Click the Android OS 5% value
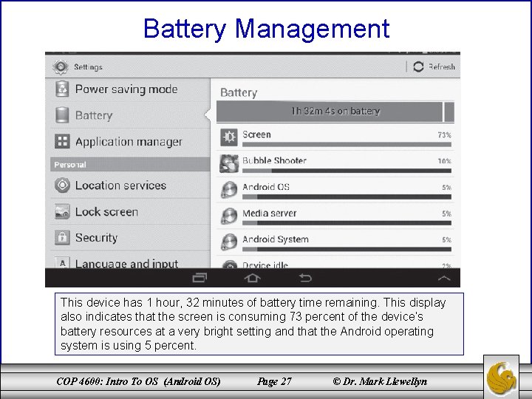Screen dimensions: 532x399 pos(446,187)
